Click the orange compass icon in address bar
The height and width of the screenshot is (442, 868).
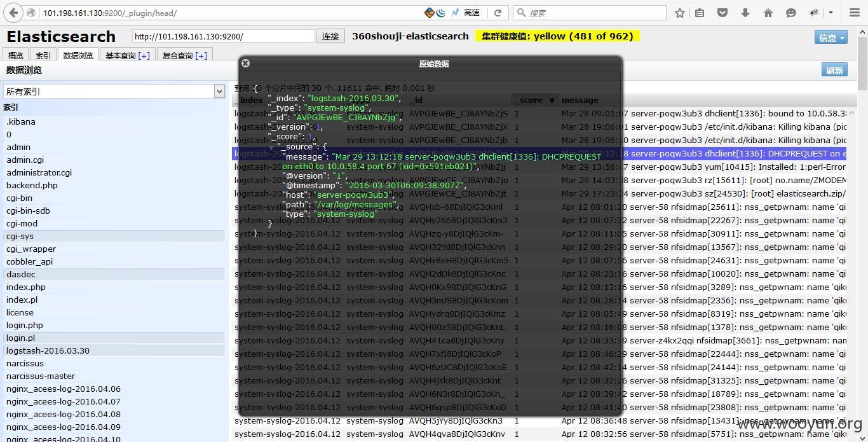[430, 13]
